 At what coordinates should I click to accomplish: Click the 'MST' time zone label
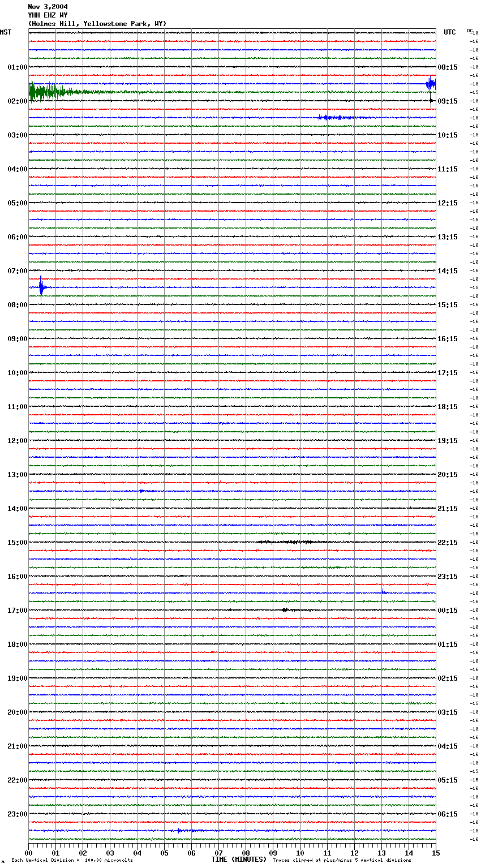tap(6, 32)
